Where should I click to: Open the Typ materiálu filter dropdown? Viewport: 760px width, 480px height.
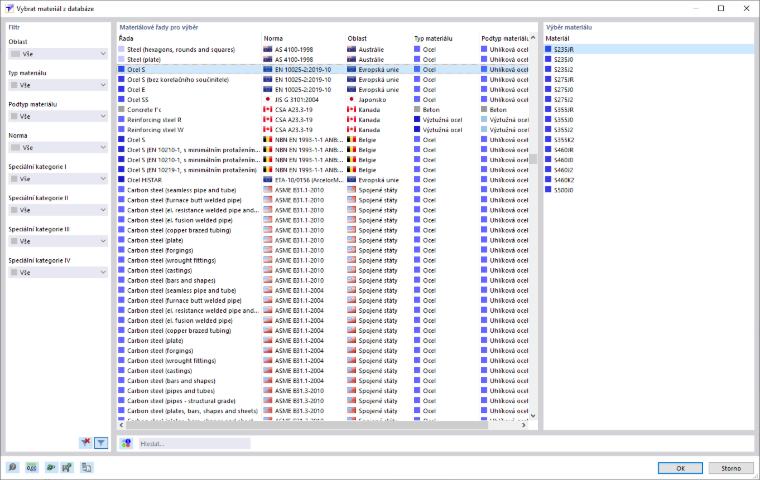(x=58, y=85)
